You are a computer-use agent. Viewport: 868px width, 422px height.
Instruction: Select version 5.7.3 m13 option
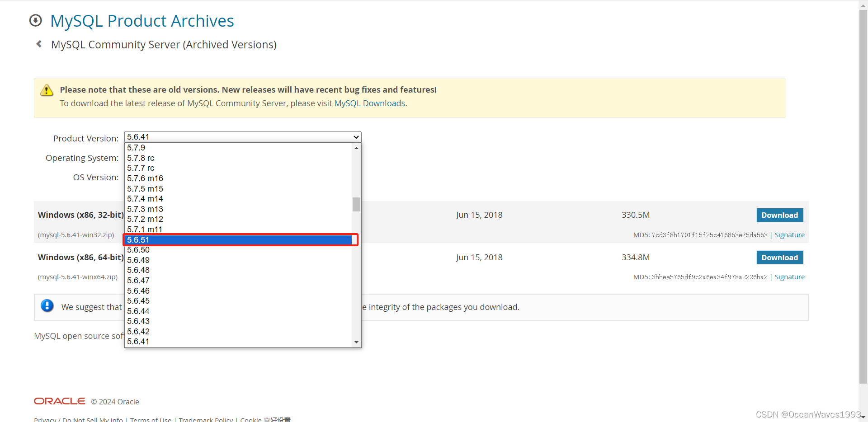click(238, 209)
